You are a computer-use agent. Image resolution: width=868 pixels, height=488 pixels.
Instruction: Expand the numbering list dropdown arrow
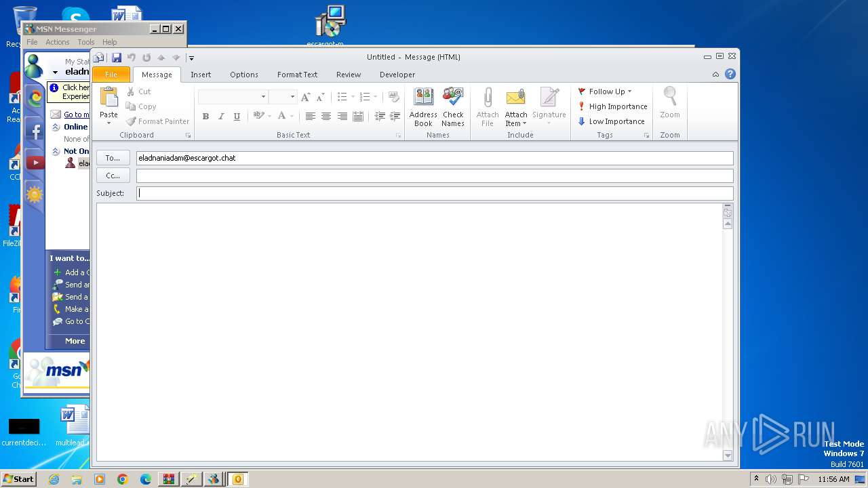(376, 97)
